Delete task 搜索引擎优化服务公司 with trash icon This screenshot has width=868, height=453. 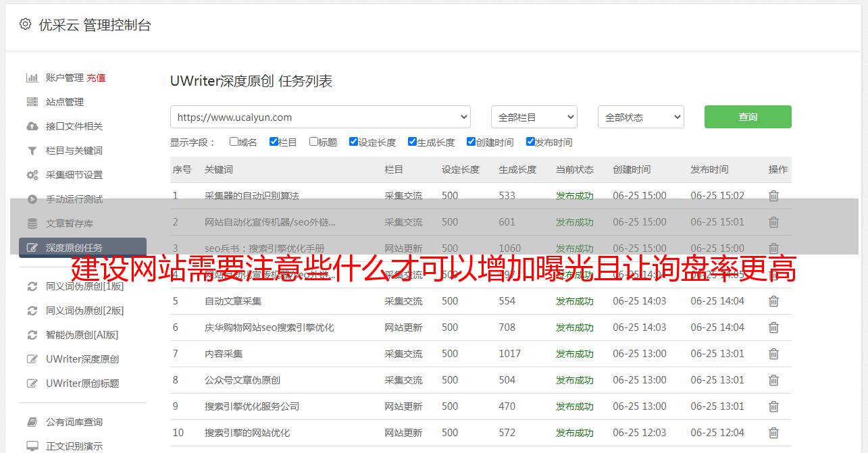click(x=773, y=406)
